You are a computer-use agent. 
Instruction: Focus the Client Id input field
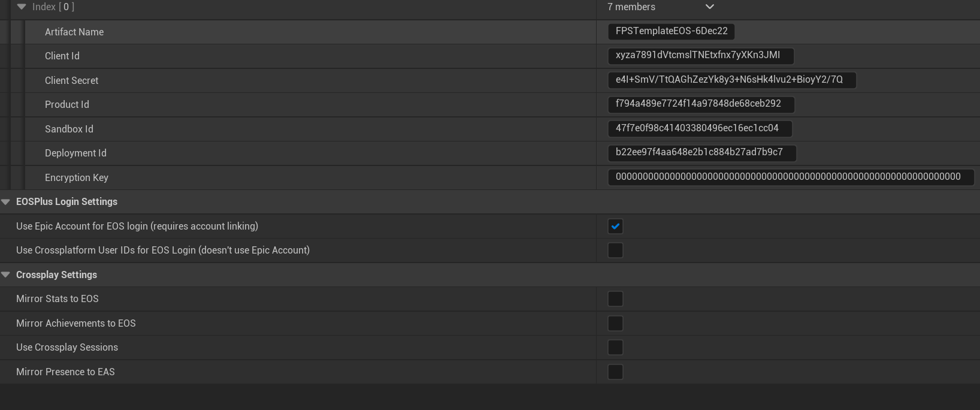coord(700,56)
